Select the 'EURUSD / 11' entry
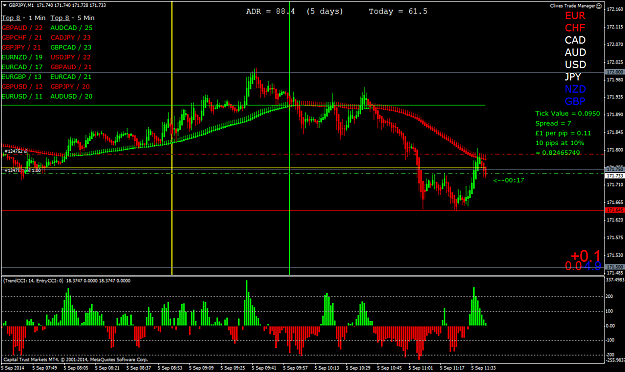 pyautogui.click(x=22, y=96)
